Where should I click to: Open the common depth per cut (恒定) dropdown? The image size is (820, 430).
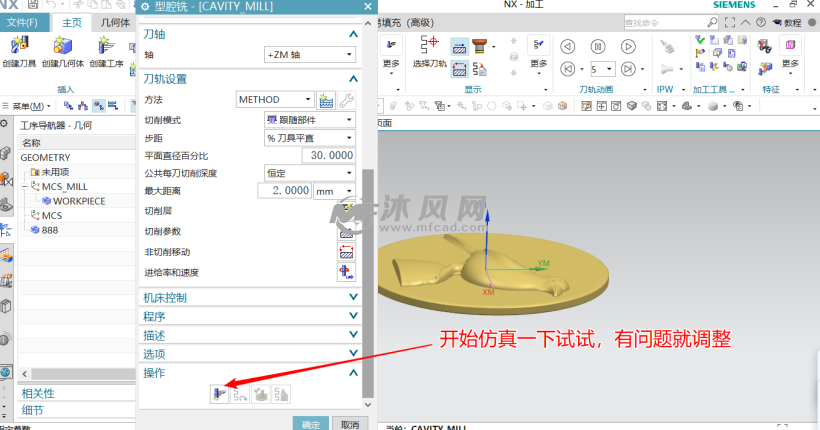(310, 173)
